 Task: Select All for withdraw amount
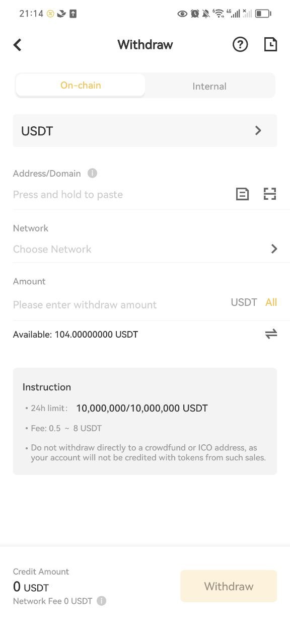click(271, 302)
